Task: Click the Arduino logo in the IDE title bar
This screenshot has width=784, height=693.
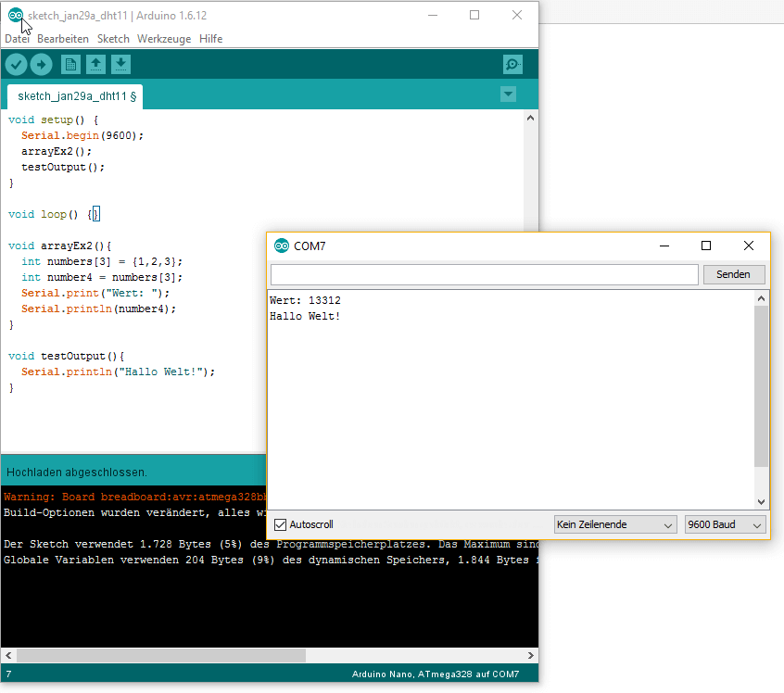Action: click(16, 15)
